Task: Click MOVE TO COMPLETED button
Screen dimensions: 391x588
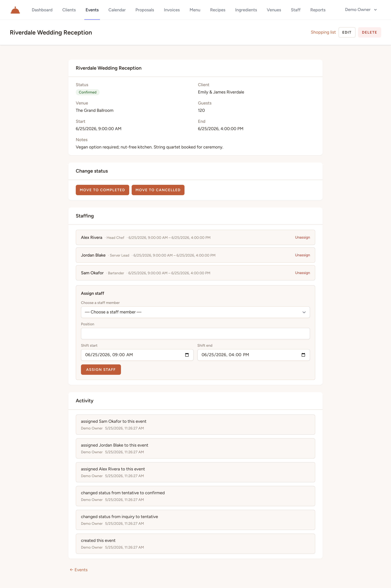Action: (102, 190)
